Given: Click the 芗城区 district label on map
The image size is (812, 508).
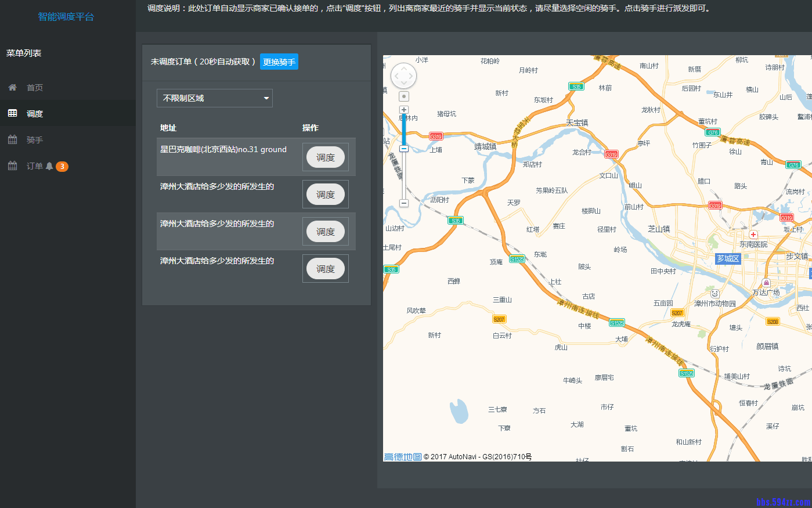Looking at the screenshot, I should (x=728, y=258).
